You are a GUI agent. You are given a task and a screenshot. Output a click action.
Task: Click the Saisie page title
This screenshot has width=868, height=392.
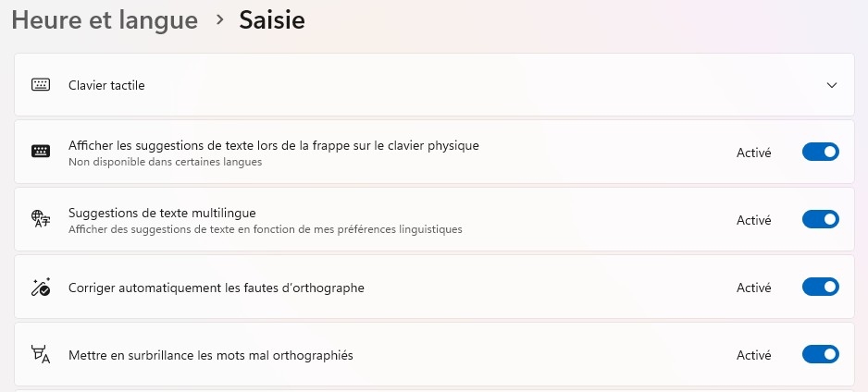click(x=272, y=19)
